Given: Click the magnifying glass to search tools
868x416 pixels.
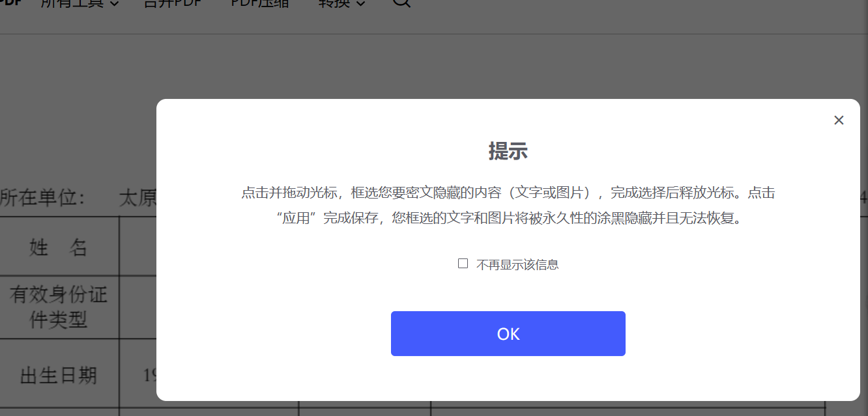Looking at the screenshot, I should [x=401, y=3].
